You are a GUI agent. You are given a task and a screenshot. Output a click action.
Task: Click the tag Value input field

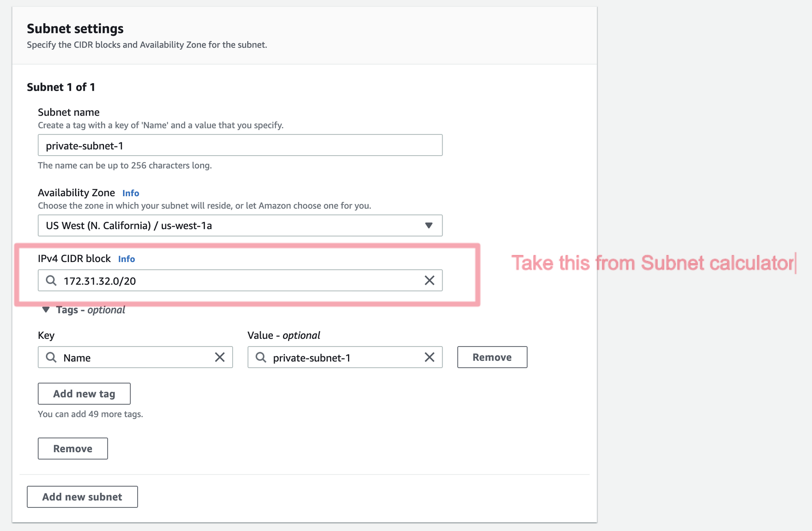[x=345, y=358]
